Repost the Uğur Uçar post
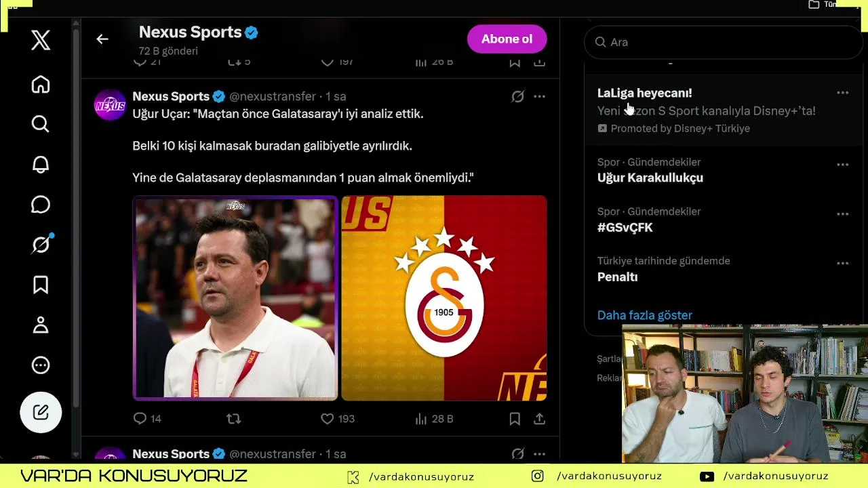 233,419
